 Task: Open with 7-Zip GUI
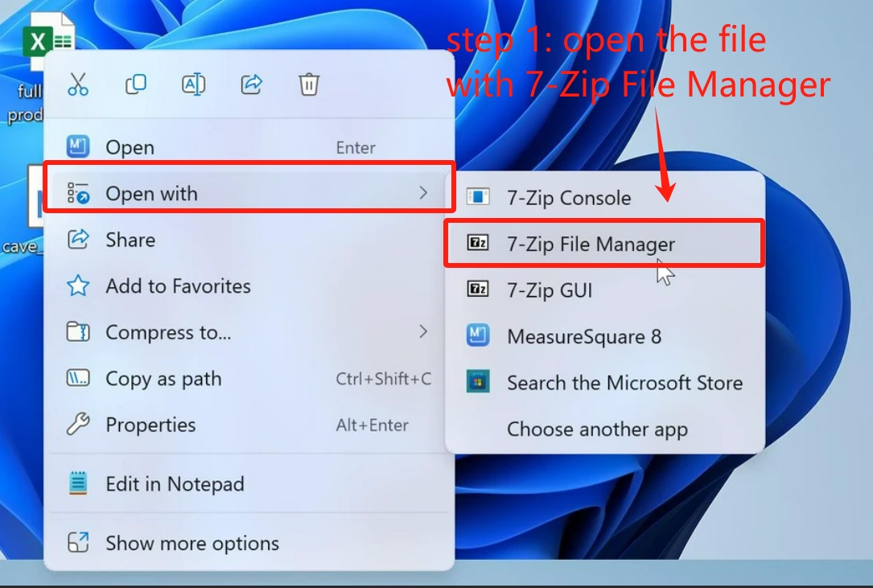pyautogui.click(x=604, y=290)
